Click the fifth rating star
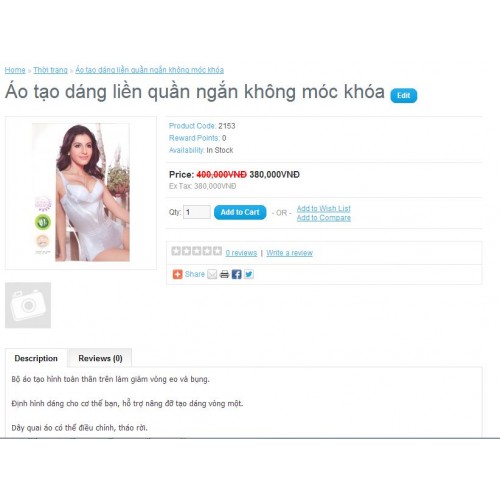The height and width of the screenshot is (500, 500). (x=217, y=251)
